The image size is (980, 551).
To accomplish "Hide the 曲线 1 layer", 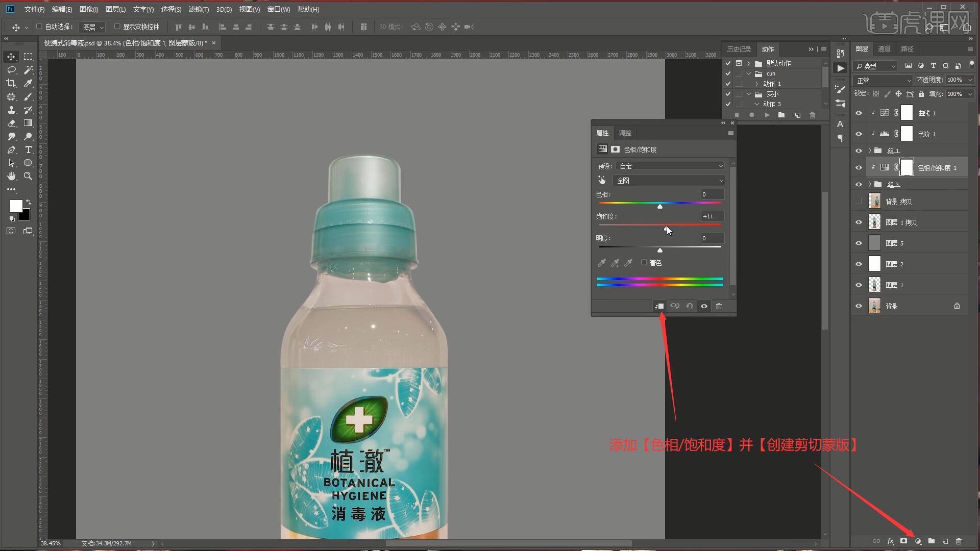I will point(859,113).
